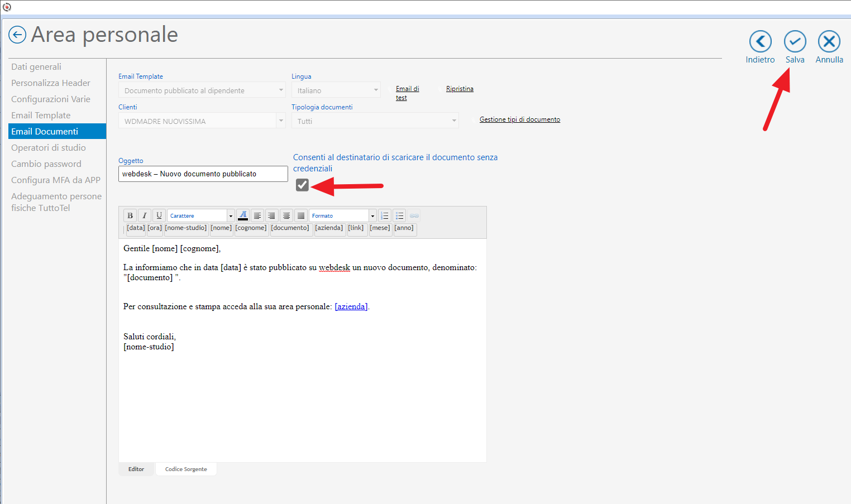851x504 pixels.
Task: Open Configura MFA da APP
Action: click(56, 180)
